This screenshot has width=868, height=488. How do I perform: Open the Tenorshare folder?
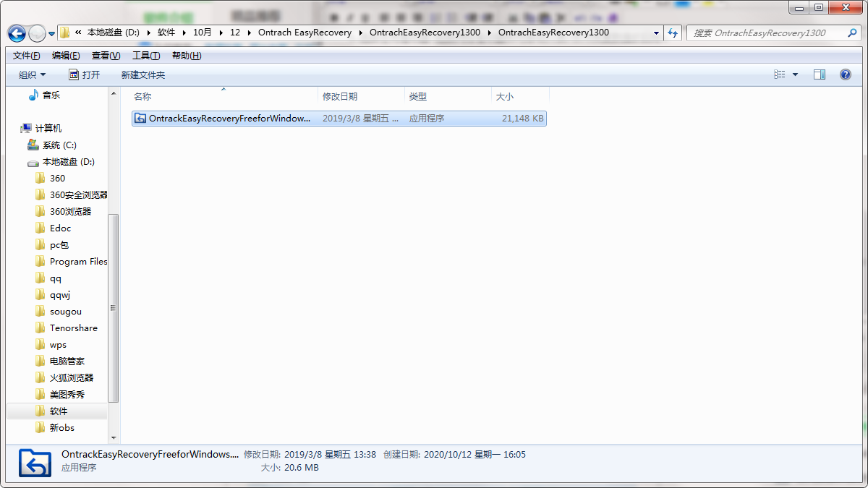(x=73, y=328)
